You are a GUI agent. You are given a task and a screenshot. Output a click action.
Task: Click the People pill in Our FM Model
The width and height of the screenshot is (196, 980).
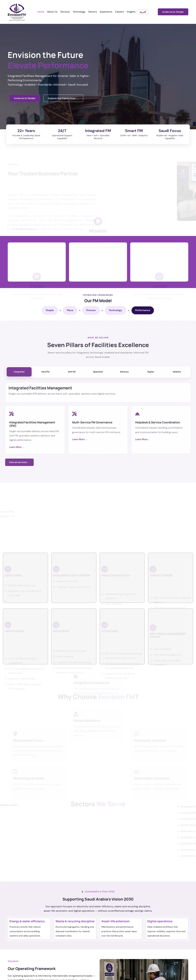click(x=50, y=310)
